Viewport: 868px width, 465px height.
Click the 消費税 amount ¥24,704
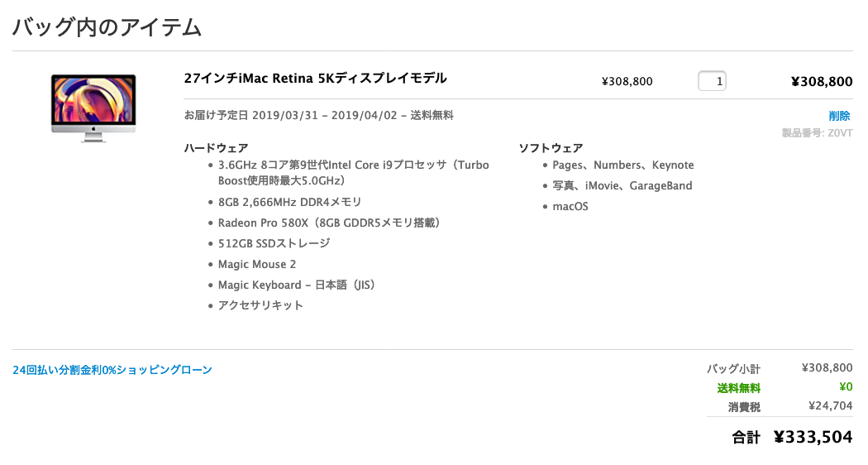click(830, 406)
